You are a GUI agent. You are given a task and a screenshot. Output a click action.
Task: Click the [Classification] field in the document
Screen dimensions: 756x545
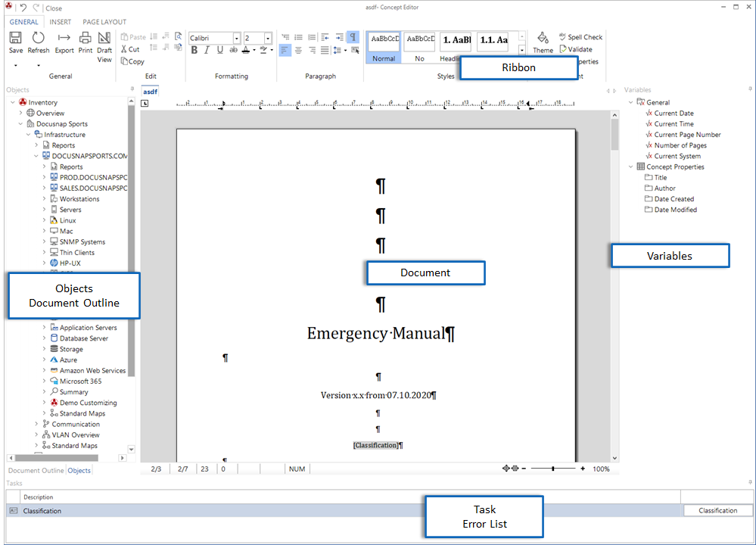[x=376, y=444]
